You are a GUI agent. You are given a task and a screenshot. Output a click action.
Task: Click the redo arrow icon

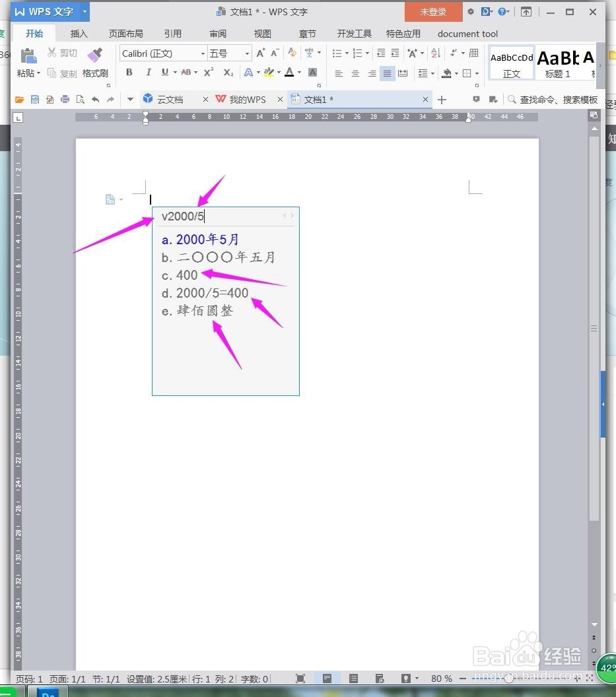pos(110,100)
